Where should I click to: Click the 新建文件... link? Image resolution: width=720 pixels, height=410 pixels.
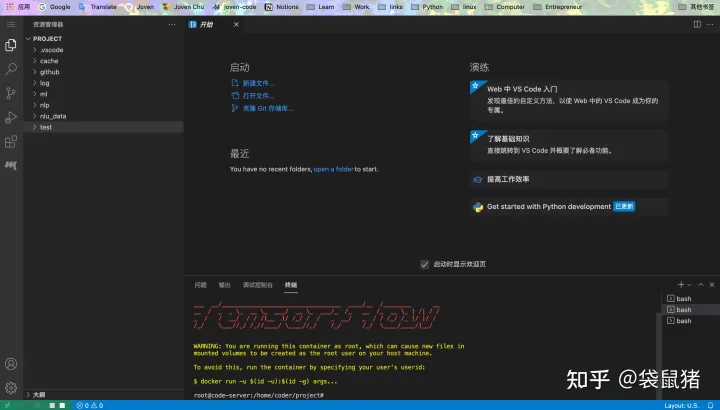(258, 83)
